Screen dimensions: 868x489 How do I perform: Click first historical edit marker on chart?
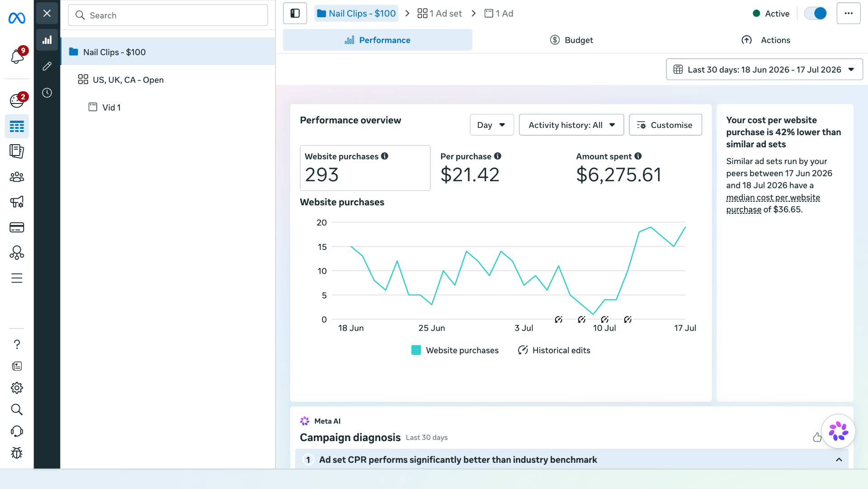pos(559,320)
